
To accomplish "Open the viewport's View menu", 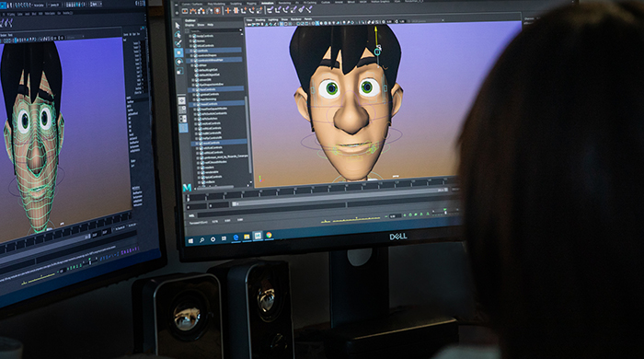I will (x=249, y=19).
